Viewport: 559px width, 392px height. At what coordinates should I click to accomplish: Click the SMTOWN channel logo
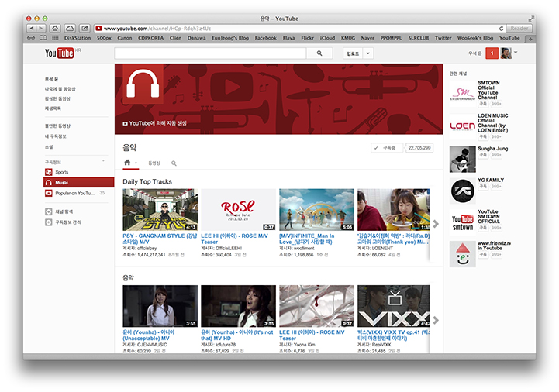point(462,94)
